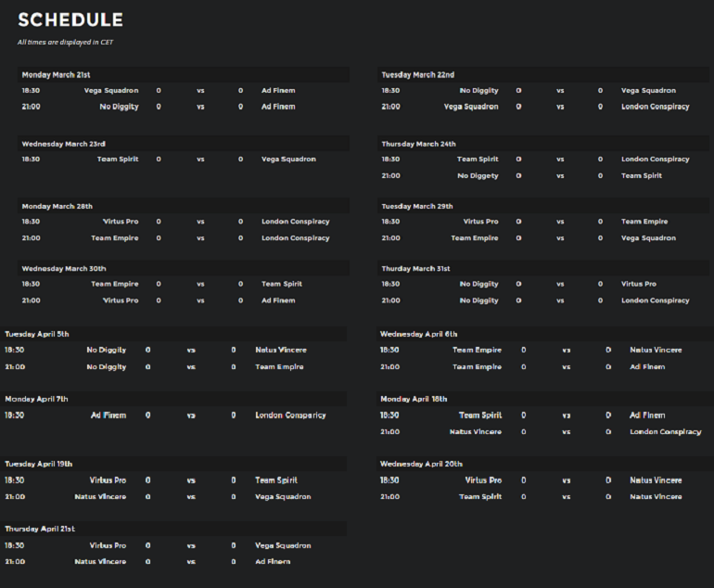
Task: Open London Conspiracy in March 22nd 21:00 match
Action: click(x=655, y=107)
